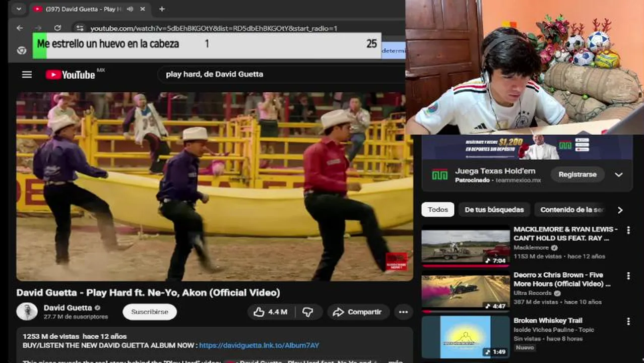This screenshot has height=363, width=644.
Task: Reload the page with refresh icon
Action: [x=57, y=28]
